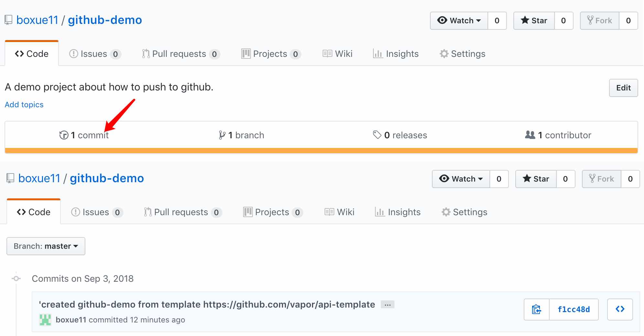Open the Wiki tab in the lower navigation
Screen dimensions: 644x336
point(339,212)
